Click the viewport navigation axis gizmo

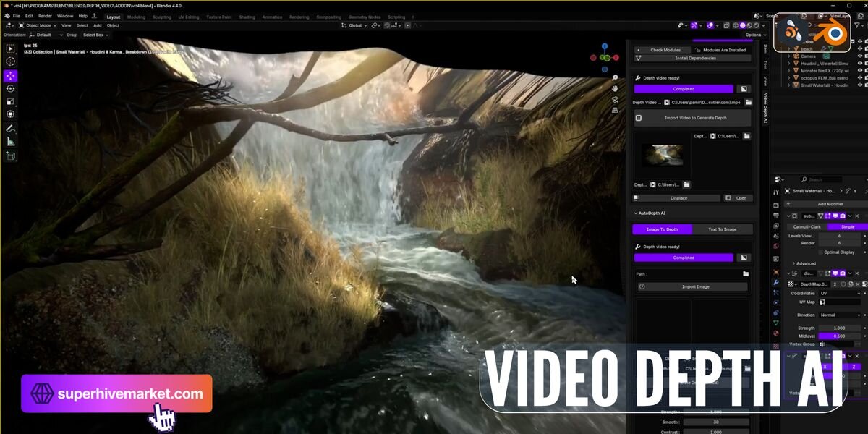tap(605, 56)
